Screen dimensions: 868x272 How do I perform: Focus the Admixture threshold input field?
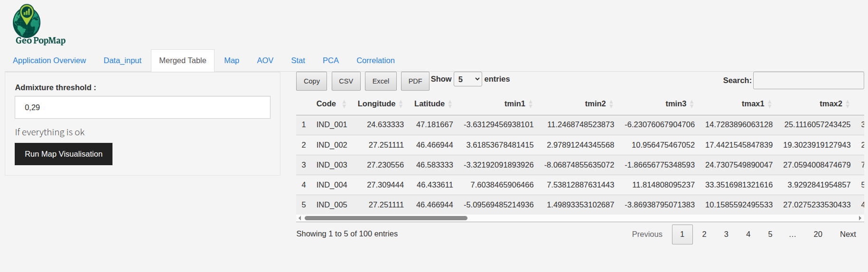[x=142, y=107]
